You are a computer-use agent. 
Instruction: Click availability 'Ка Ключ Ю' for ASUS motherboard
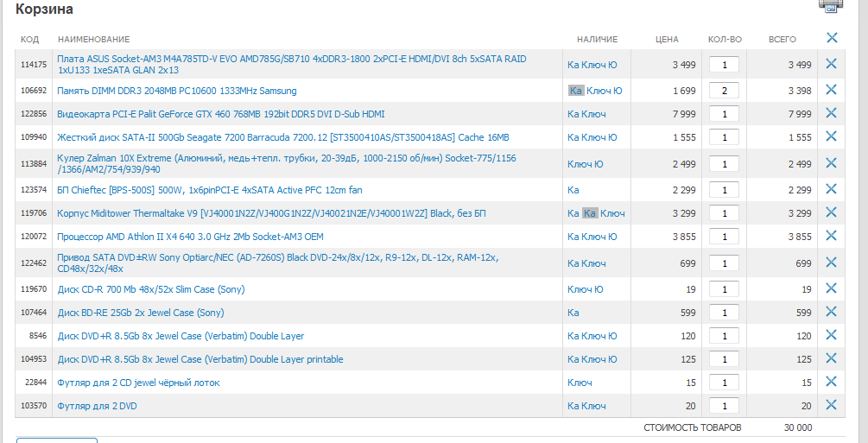pos(592,65)
